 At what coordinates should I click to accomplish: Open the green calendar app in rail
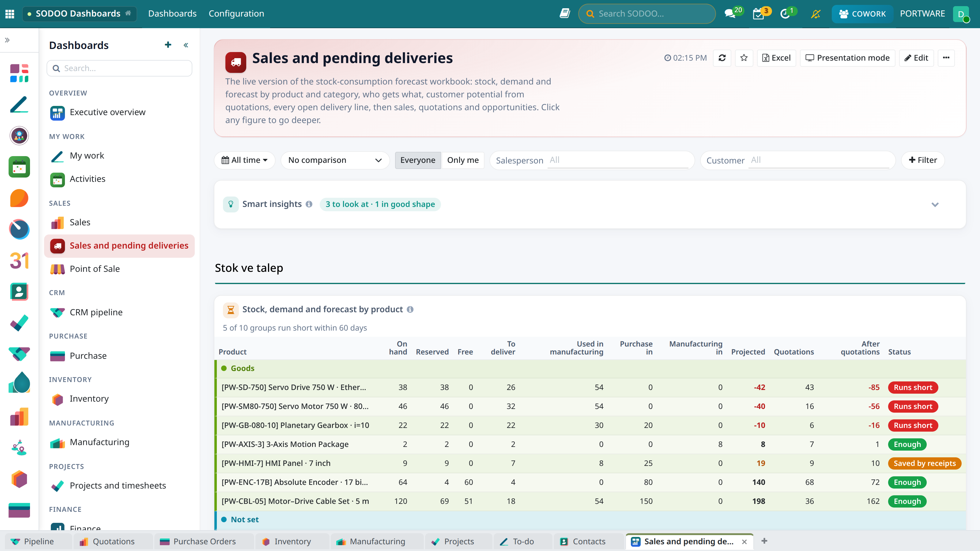[19, 167]
